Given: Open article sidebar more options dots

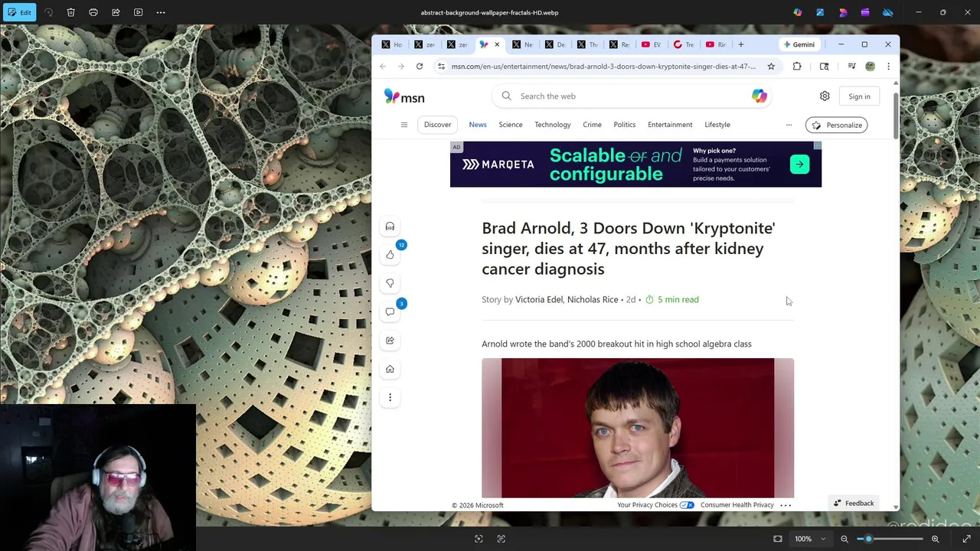Looking at the screenshot, I should pyautogui.click(x=390, y=397).
